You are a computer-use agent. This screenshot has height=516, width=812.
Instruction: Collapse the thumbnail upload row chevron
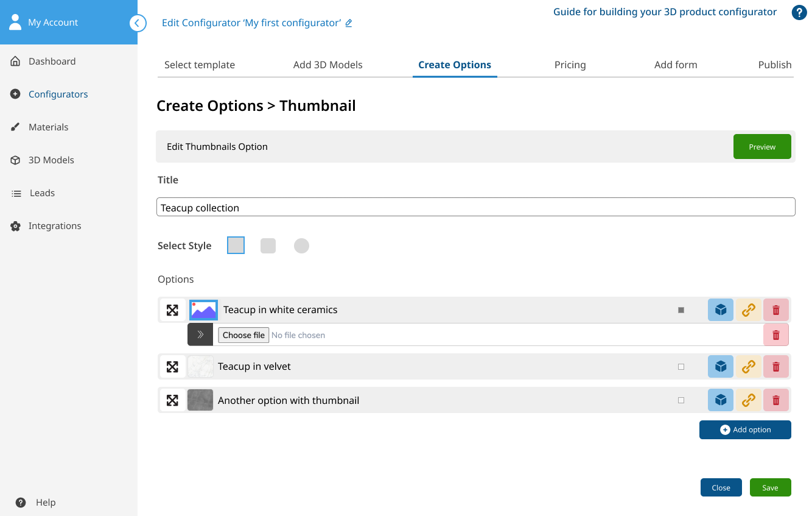pos(200,334)
